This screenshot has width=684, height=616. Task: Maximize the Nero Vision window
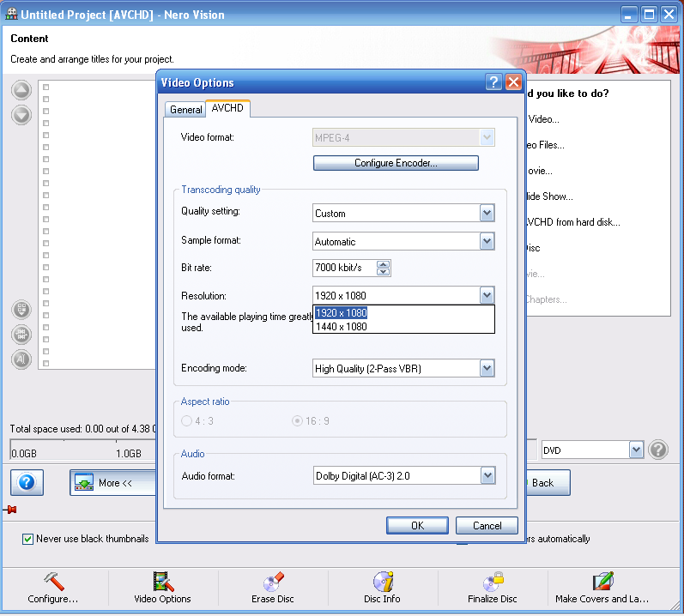tap(649, 15)
